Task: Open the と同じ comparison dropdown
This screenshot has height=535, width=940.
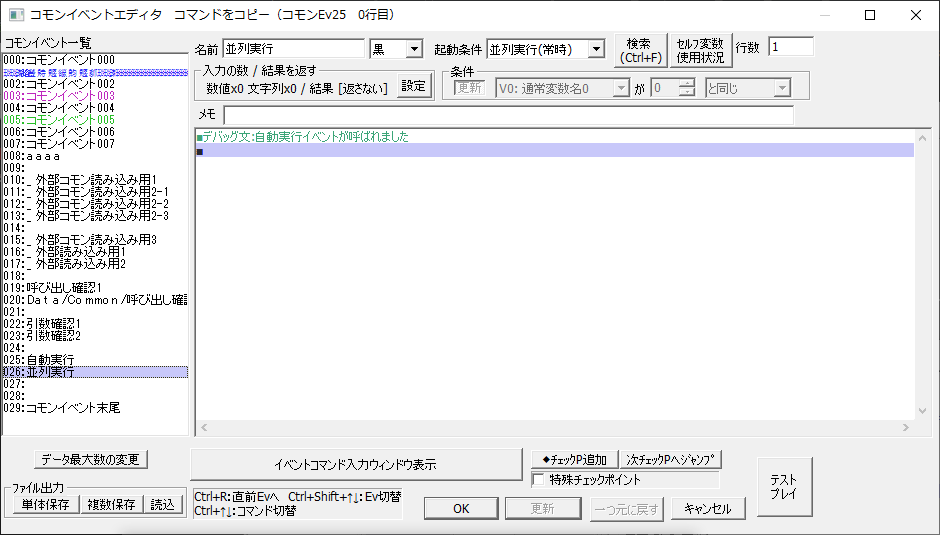Action: point(781,89)
